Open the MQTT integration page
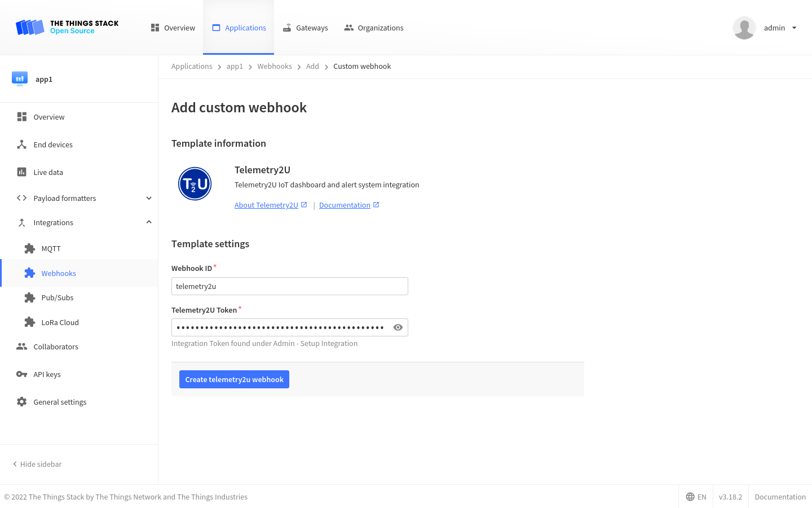The height and width of the screenshot is (508, 812). pyautogui.click(x=50, y=248)
